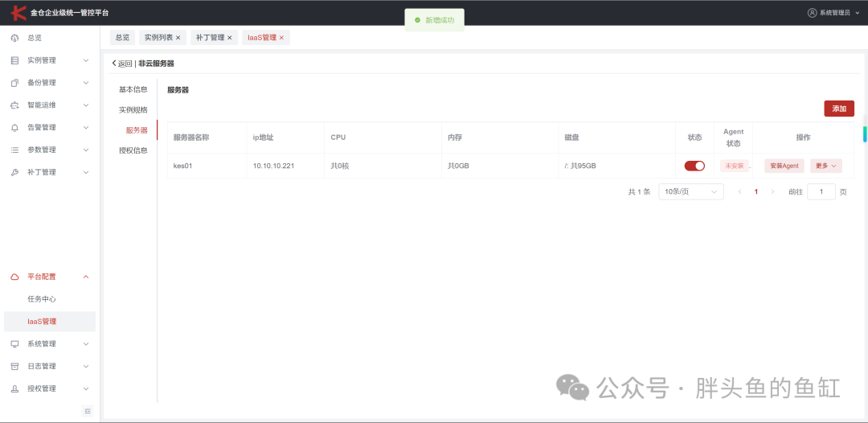Expand the 智能运维 menu

point(86,105)
